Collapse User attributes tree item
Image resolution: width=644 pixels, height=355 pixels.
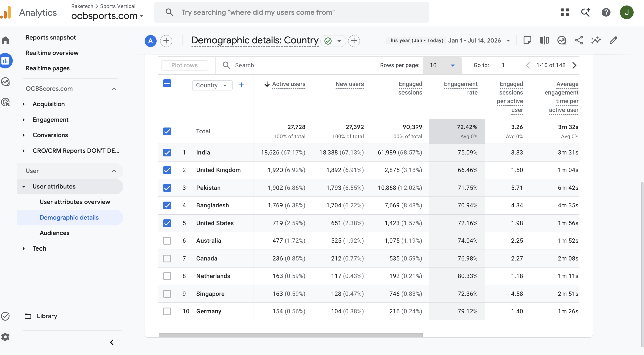24,187
